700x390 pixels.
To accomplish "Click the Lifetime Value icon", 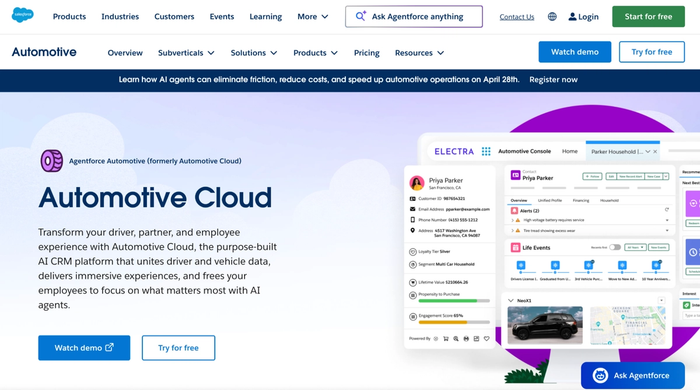I will coord(413,282).
